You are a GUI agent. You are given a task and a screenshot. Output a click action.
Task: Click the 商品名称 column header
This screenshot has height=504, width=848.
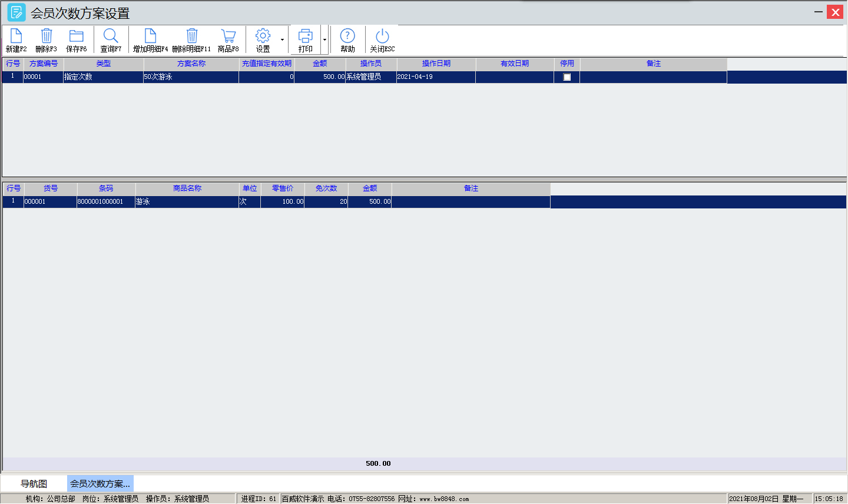(x=187, y=188)
